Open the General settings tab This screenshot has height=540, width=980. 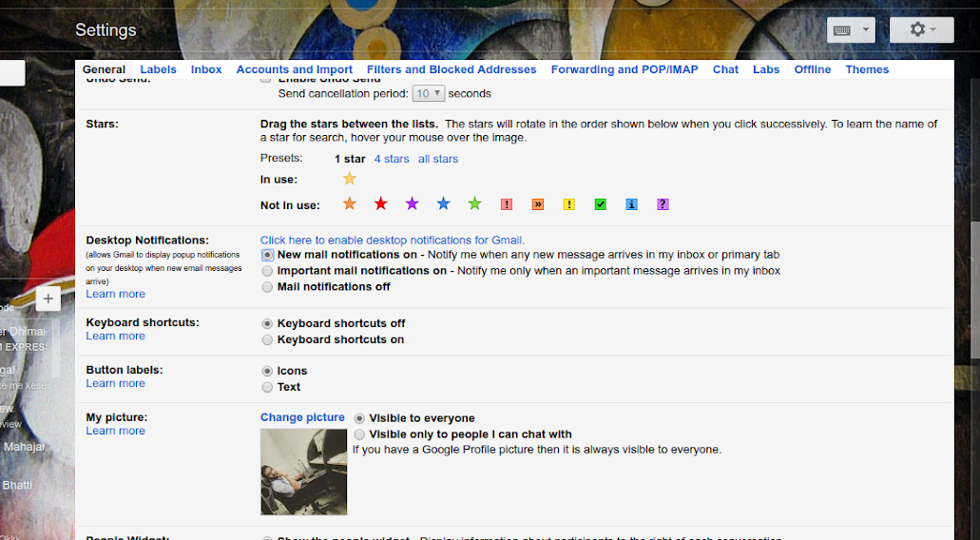coord(104,69)
